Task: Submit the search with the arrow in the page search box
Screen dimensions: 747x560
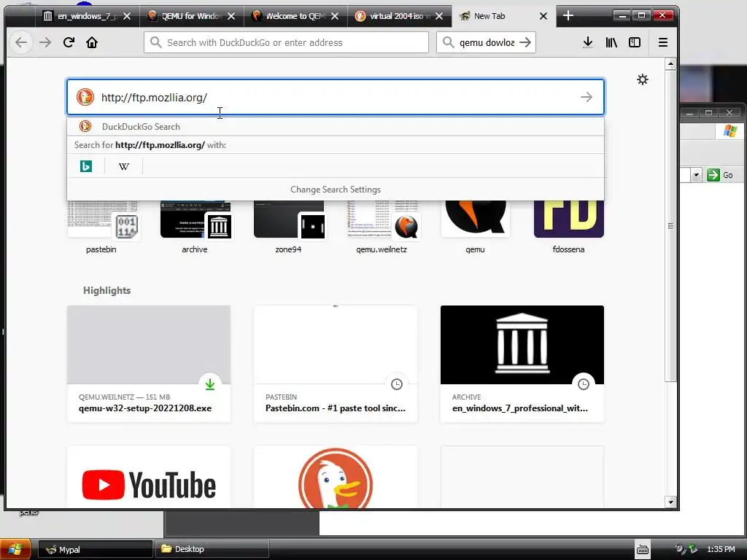Action: (x=587, y=97)
